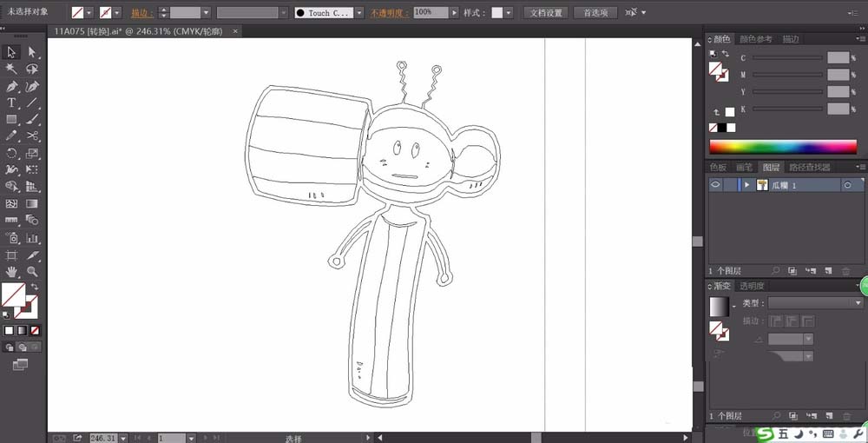Select the Free Transform tool
The width and height of the screenshot is (868, 443).
point(32,169)
